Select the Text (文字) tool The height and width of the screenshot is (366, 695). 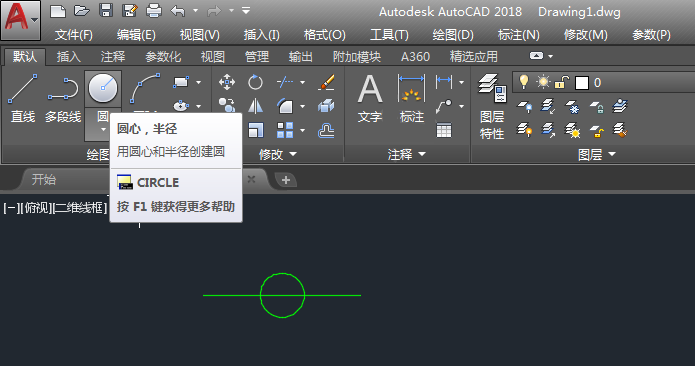(370, 98)
